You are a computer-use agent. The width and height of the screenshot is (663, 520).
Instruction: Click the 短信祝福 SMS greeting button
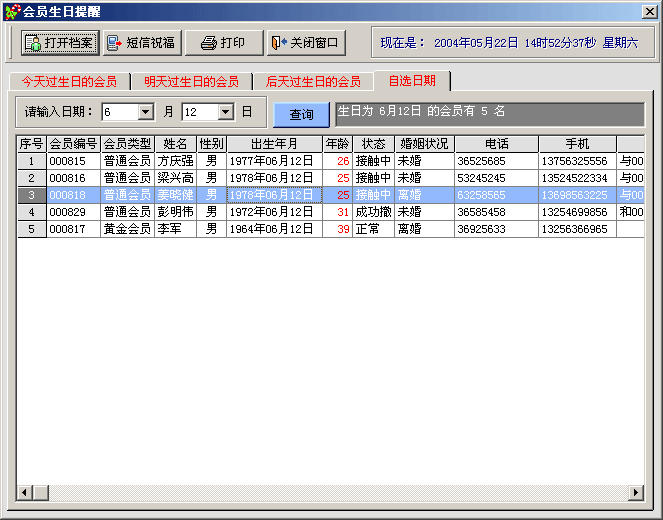[x=141, y=43]
